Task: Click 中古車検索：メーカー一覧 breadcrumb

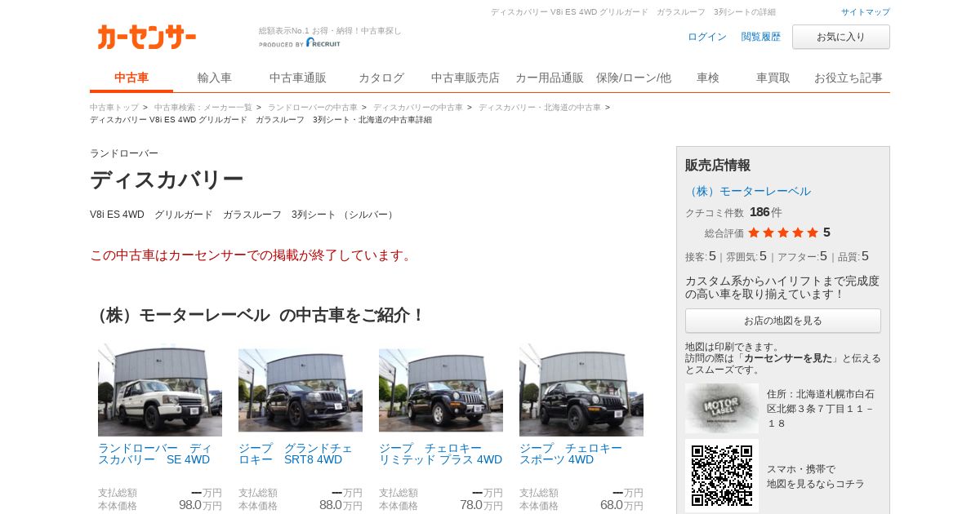Action: (x=203, y=108)
